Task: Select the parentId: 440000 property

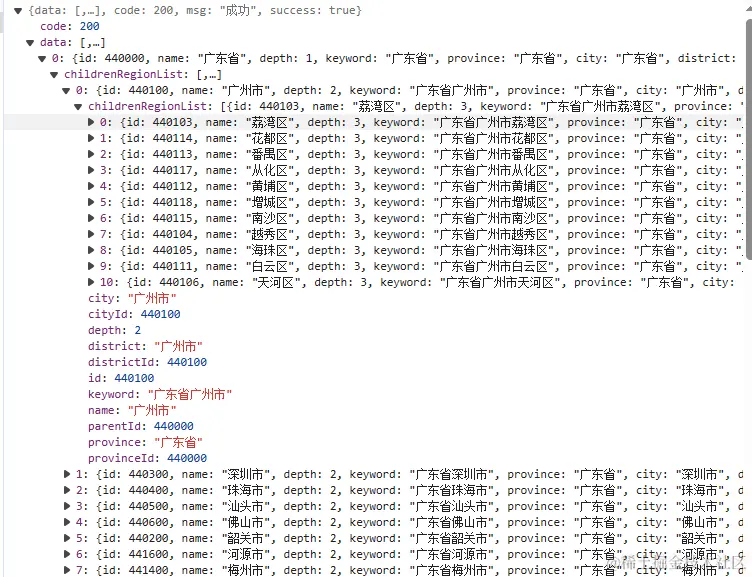Action: point(141,426)
